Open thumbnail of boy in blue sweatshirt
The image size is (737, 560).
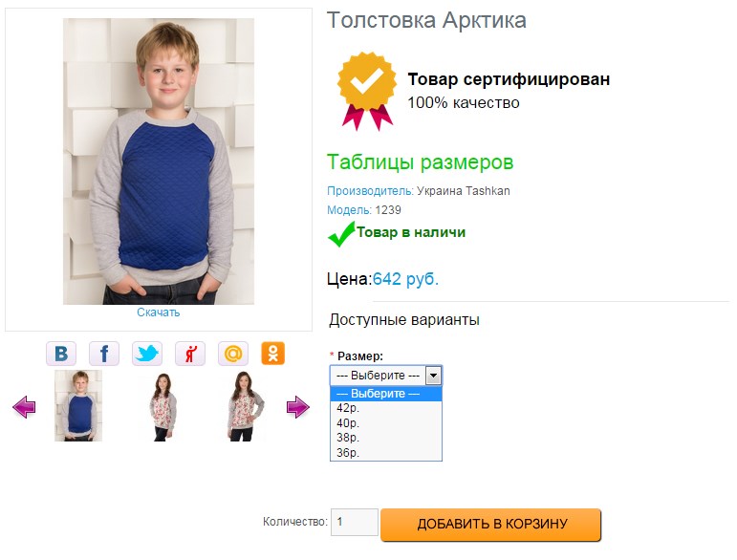tap(78, 406)
